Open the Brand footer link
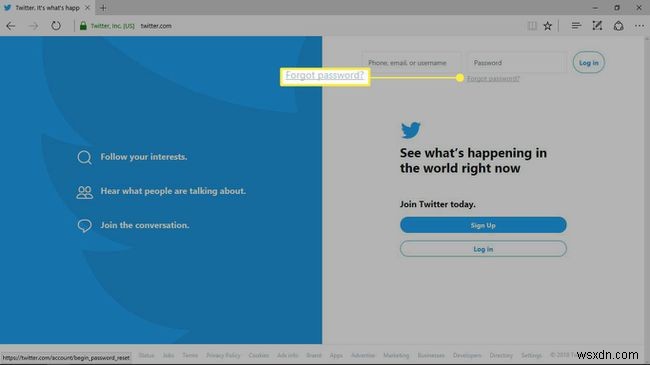 (x=314, y=355)
